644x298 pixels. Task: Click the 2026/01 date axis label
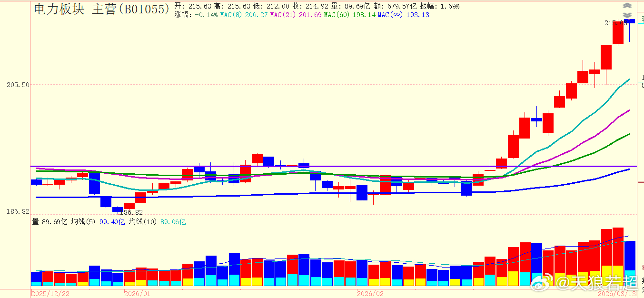[x=138, y=294]
